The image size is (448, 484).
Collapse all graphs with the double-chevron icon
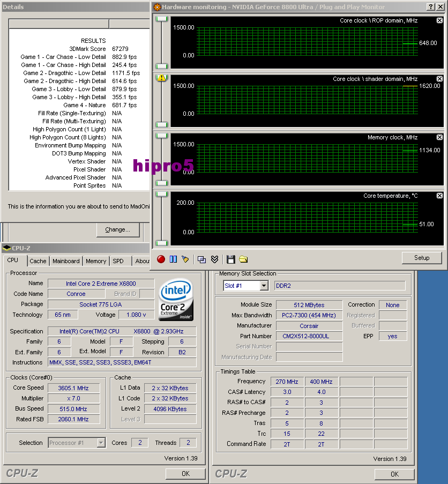(214, 259)
